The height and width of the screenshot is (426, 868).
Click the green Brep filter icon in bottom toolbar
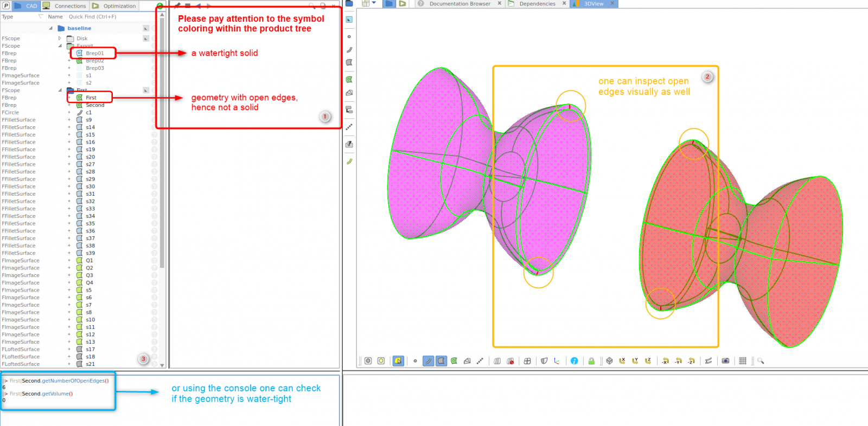454,361
